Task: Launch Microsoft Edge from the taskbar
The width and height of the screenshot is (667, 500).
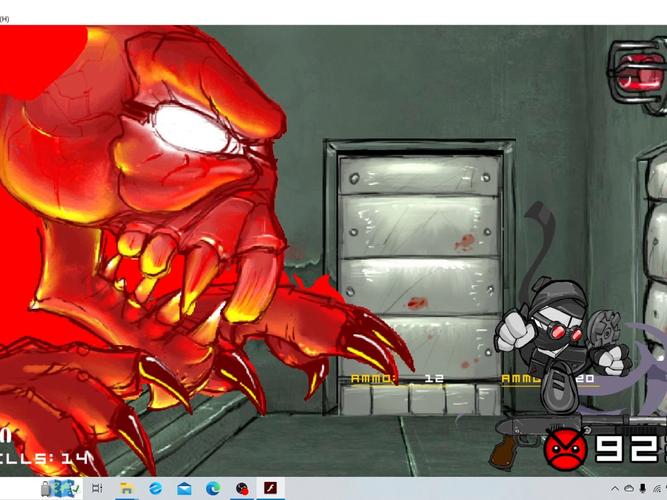Action: 213,488
